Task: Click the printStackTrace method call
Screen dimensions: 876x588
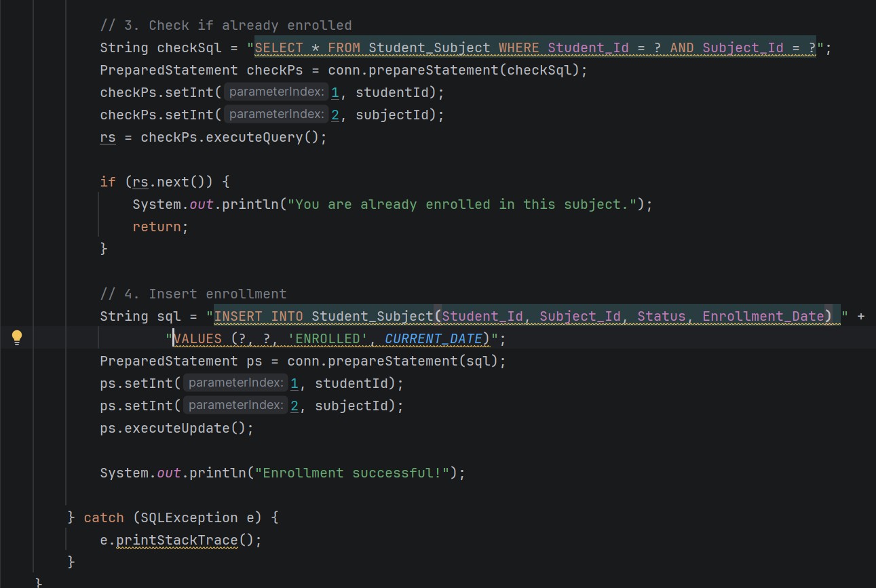Action: (x=177, y=540)
